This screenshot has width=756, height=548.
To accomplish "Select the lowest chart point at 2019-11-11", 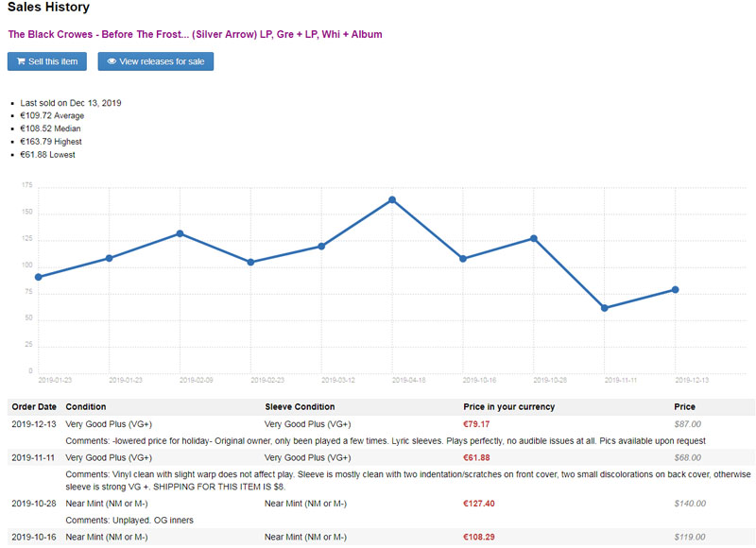I will point(605,308).
